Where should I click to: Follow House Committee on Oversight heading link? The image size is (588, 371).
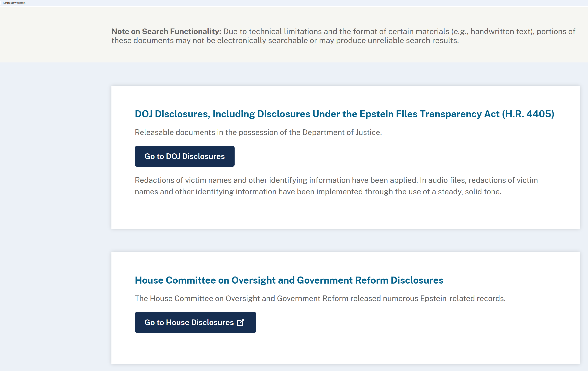pyautogui.click(x=289, y=280)
